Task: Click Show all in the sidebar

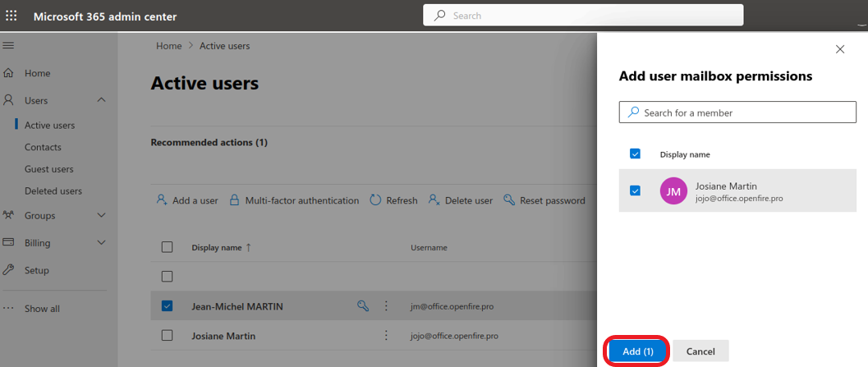Action: 42,309
